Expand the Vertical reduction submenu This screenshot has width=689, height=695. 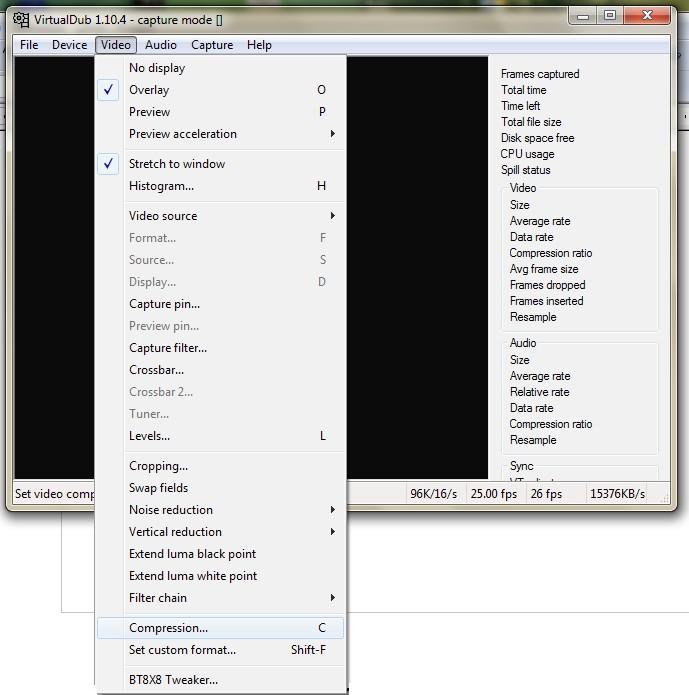click(x=220, y=532)
